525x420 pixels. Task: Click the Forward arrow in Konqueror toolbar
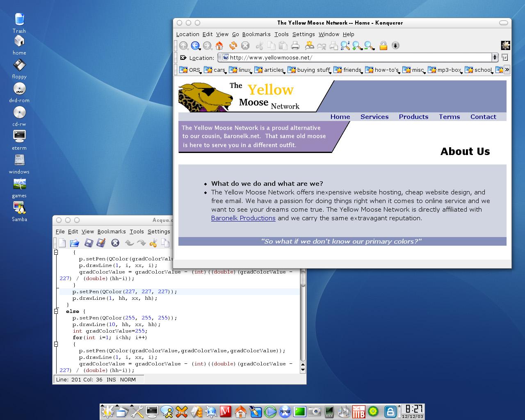[x=207, y=46]
